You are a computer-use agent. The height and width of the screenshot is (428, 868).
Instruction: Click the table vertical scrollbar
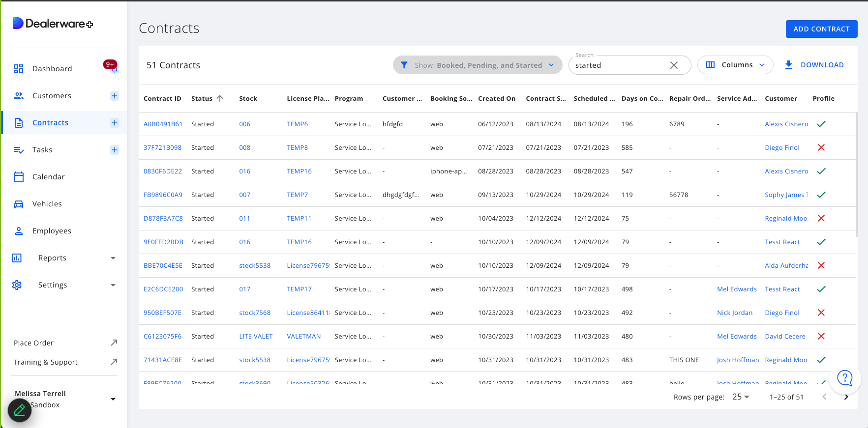[x=856, y=174]
